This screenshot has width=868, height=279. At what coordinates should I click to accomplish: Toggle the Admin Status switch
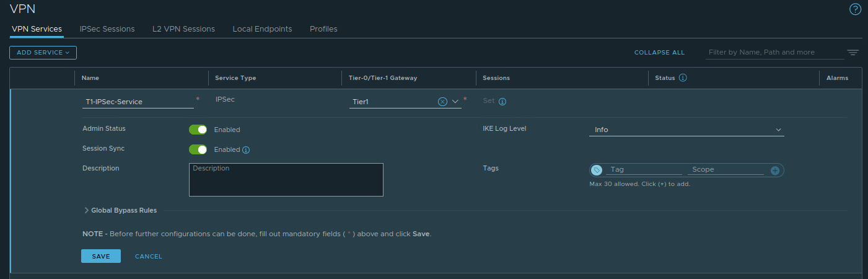(198, 130)
